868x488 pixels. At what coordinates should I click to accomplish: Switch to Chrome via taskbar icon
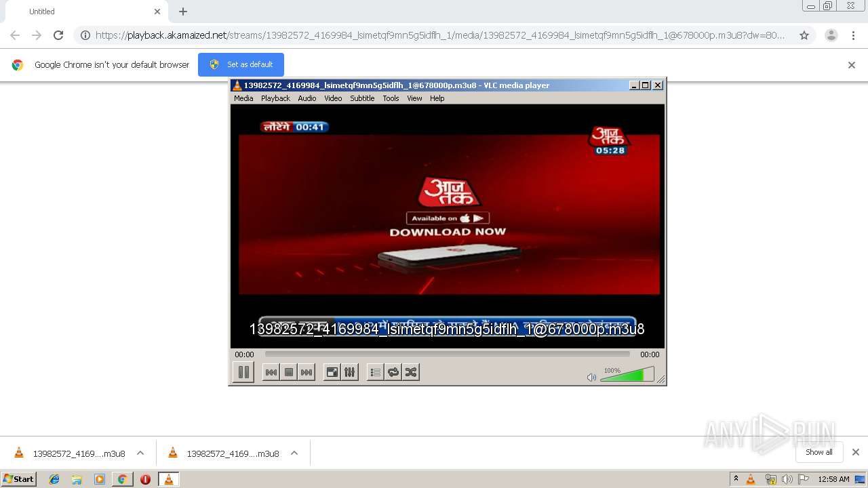122,479
